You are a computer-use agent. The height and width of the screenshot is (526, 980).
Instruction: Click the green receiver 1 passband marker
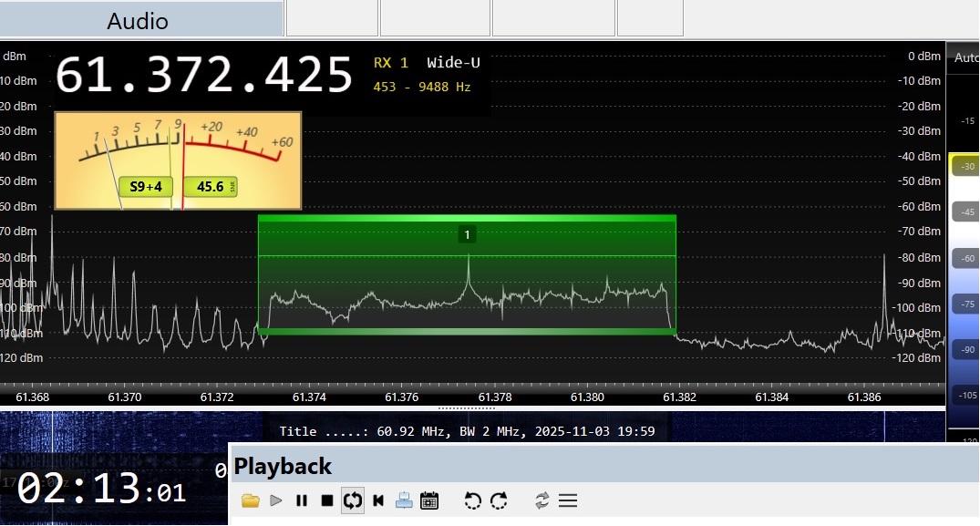click(467, 235)
